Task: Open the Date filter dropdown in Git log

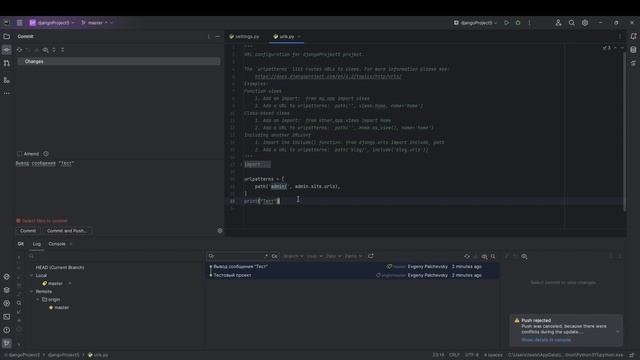Action: point(333,256)
